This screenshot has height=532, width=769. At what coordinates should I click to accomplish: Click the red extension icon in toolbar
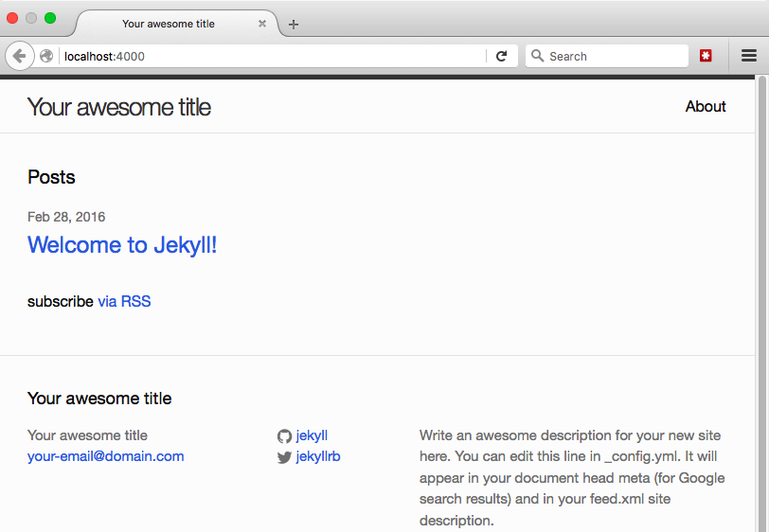point(706,56)
